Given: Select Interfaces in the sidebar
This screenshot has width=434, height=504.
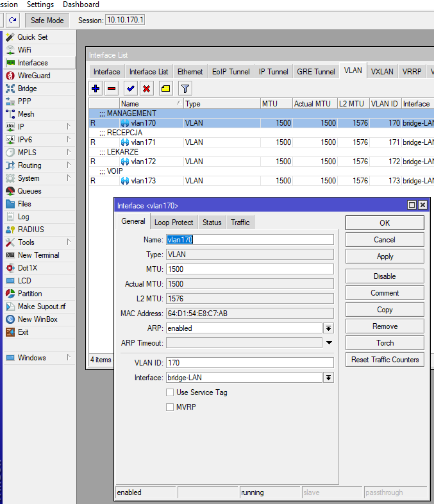Looking at the screenshot, I should (x=40, y=63).
